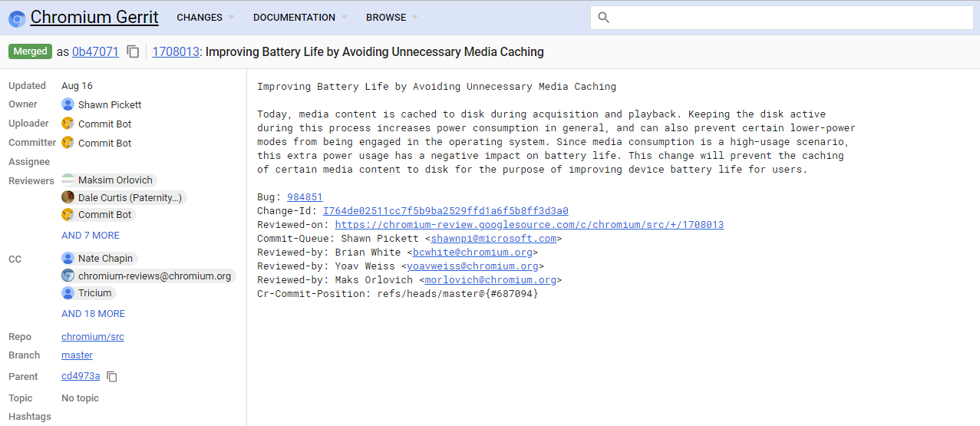The width and height of the screenshot is (980, 426).
Task: Open the BROWSE menu
Action: pos(386,18)
